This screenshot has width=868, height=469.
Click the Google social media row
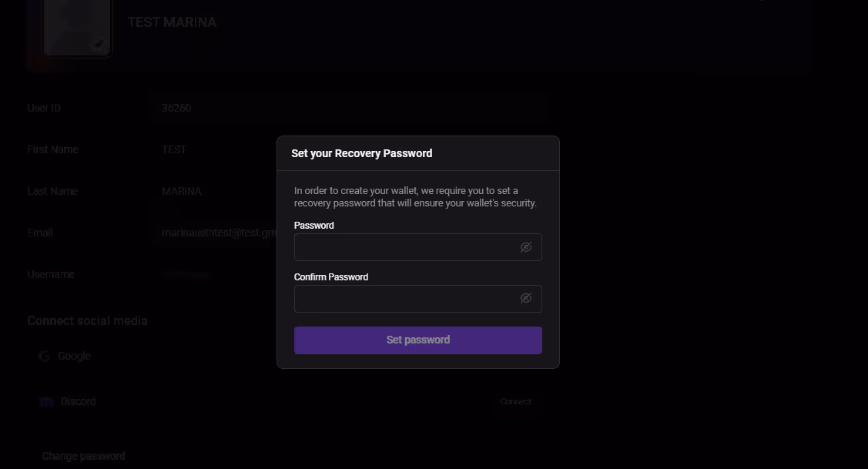click(x=74, y=356)
